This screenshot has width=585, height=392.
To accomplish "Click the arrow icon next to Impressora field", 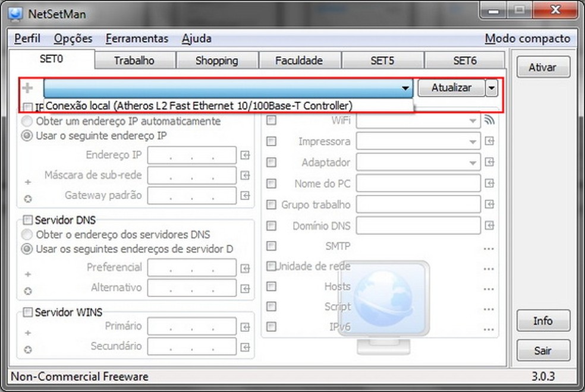I will 489,141.
